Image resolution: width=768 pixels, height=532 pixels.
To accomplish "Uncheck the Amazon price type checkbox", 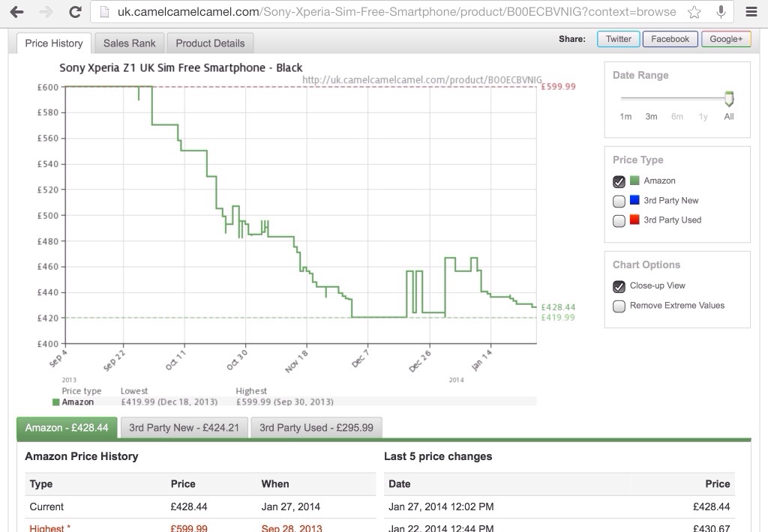I will 619,181.
